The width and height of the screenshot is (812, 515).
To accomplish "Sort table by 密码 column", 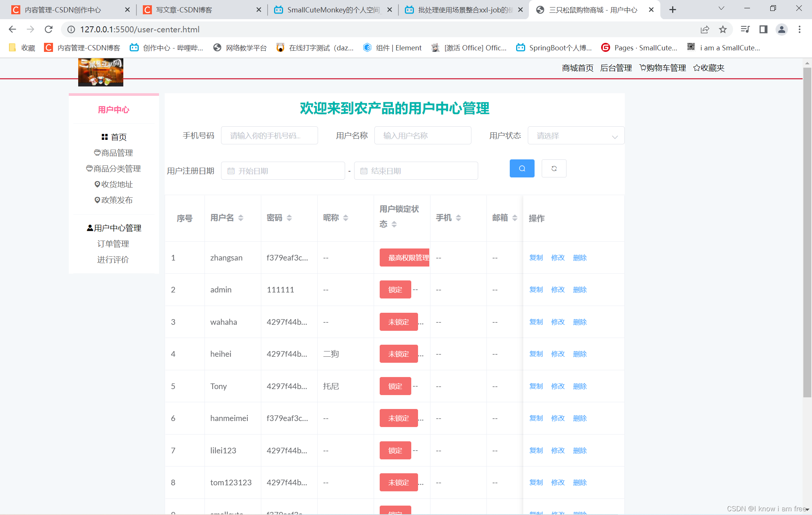I will coord(289,218).
